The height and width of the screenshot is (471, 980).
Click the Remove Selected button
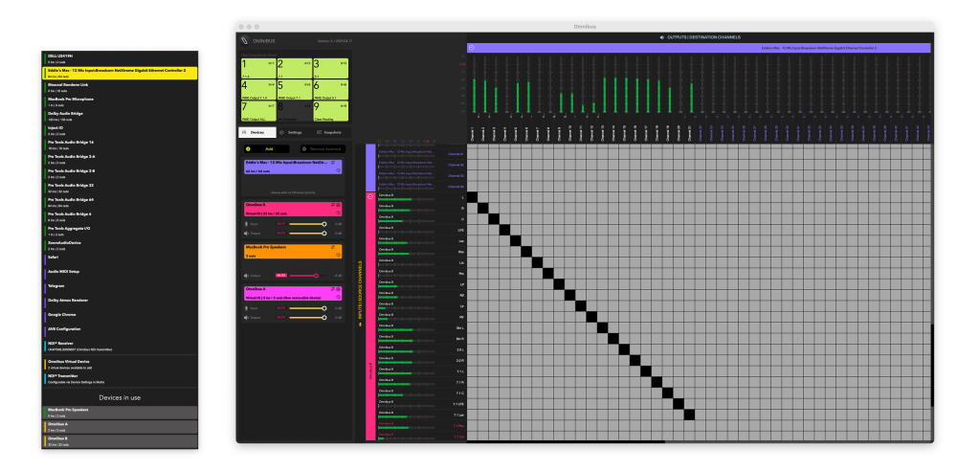point(323,149)
